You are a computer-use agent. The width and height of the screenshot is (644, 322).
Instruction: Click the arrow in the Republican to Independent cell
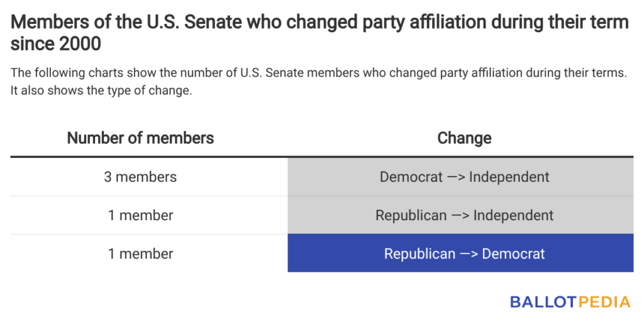click(x=460, y=216)
